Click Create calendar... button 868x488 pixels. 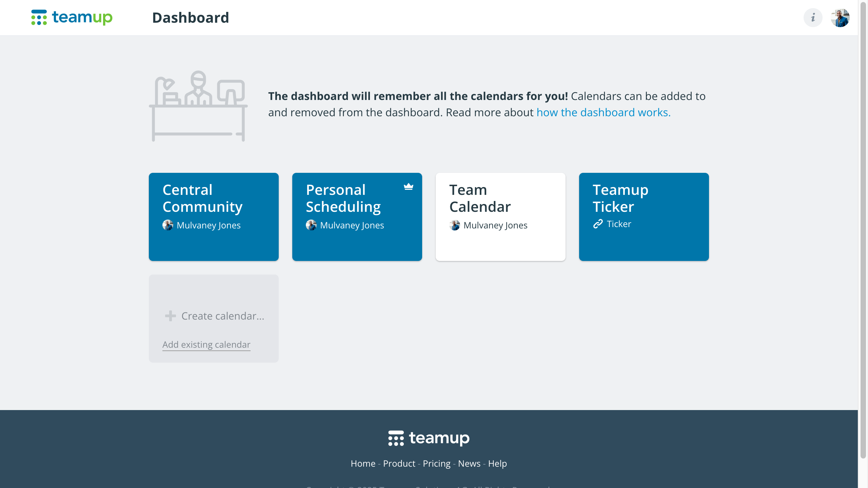point(222,316)
